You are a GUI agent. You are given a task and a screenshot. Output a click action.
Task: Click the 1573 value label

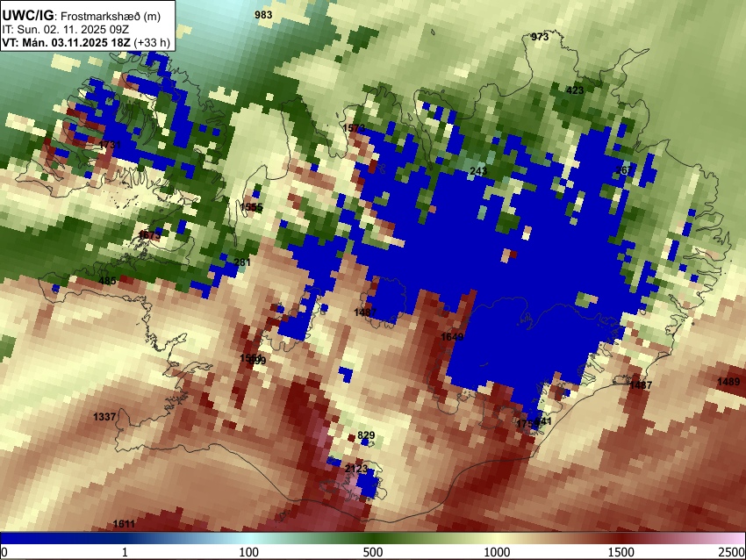tap(354, 128)
